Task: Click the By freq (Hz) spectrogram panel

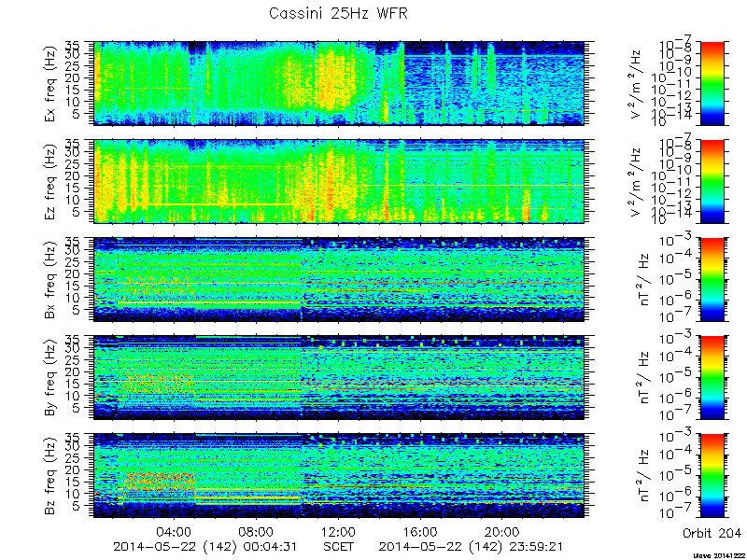Action: coord(339,378)
